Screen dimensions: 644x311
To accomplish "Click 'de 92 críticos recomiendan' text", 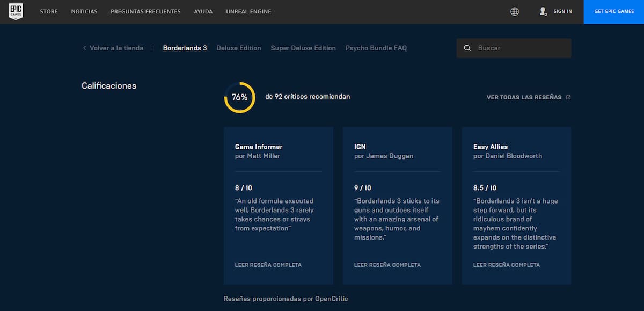I will (308, 97).
